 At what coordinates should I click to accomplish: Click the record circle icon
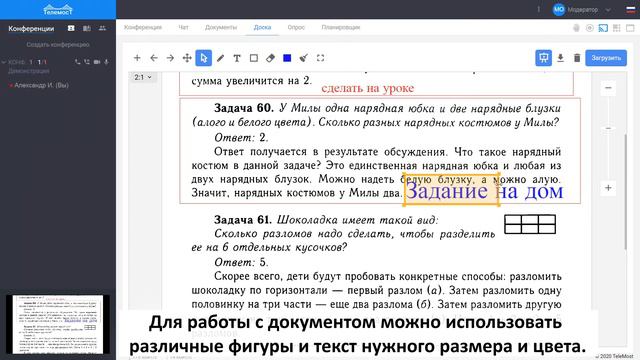click(589, 28)
